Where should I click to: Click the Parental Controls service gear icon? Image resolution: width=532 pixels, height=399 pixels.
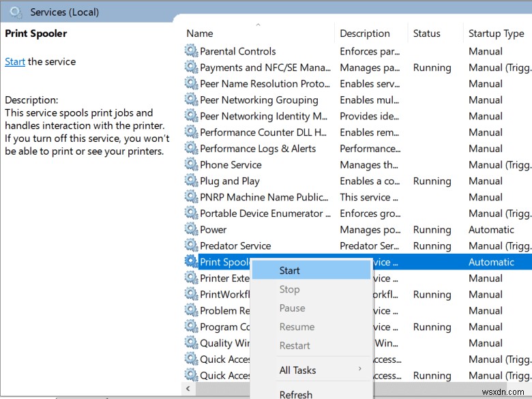click(x=192, y=51)
